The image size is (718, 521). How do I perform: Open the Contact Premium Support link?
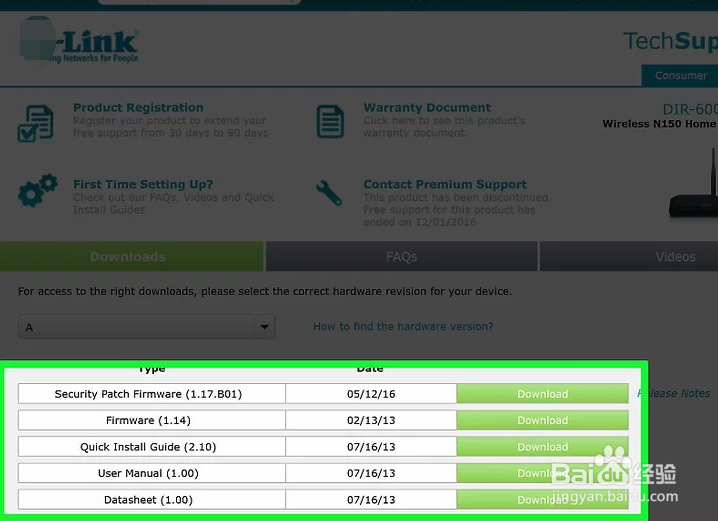(x=445, y=185)
